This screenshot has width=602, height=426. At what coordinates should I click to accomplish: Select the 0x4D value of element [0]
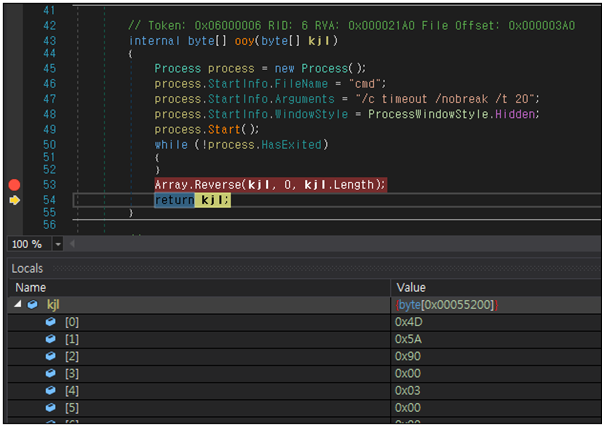[x=408, y=322]
